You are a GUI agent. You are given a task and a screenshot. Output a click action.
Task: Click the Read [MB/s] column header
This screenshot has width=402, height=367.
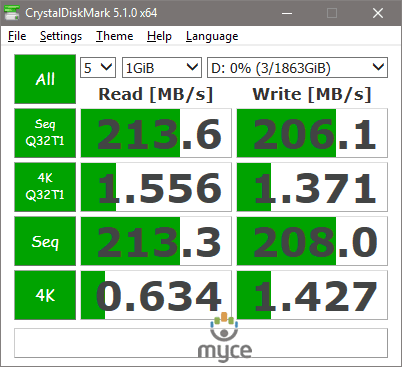(156, 94)
